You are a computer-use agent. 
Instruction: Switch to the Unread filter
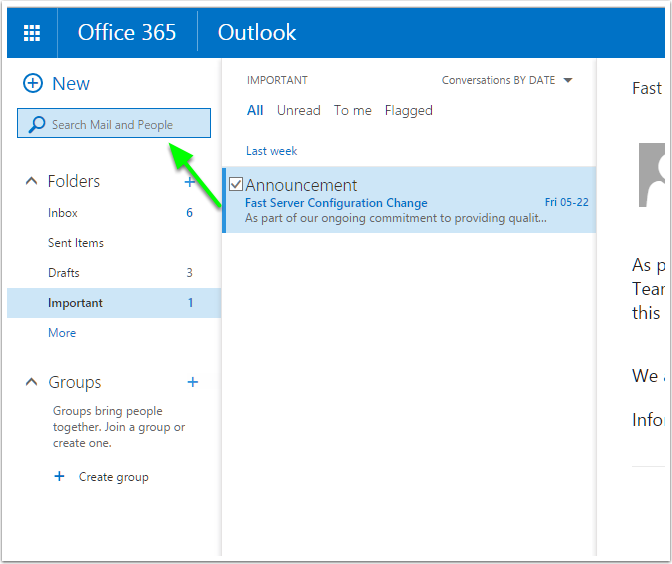point(298,111)
